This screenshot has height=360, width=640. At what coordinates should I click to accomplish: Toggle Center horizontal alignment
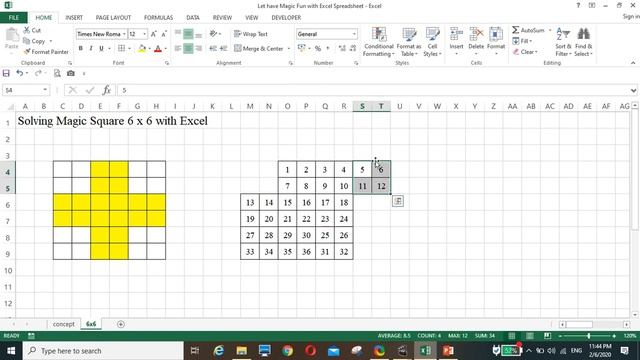pyautogui.click(x=188, y=49)
